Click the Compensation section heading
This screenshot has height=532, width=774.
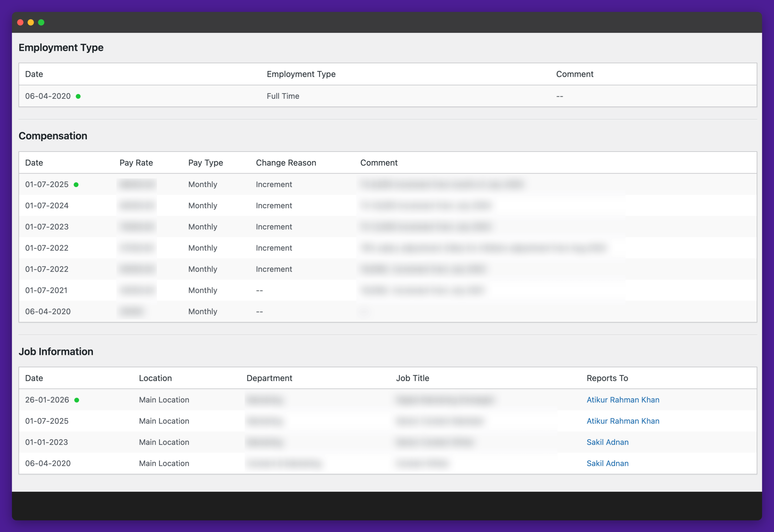tap(53, 136)
